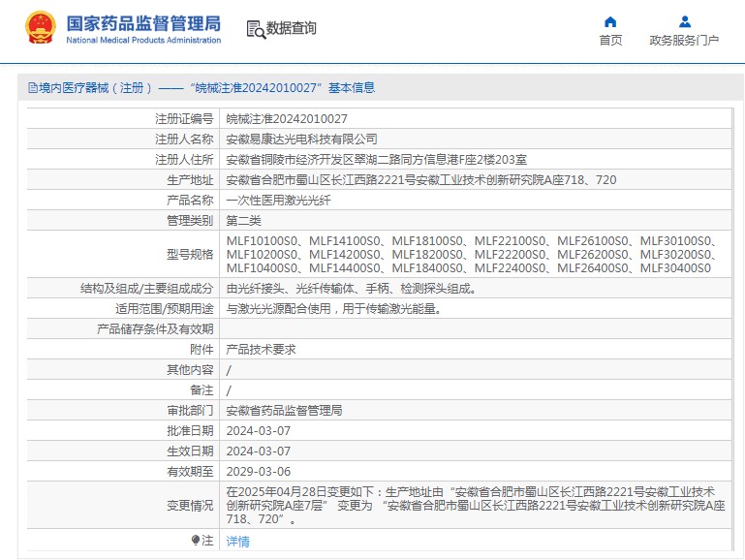Click National Medical Products Administration text
Image resolution: width=745 pixels, height=560 pixels.
(x=143, y=41)
